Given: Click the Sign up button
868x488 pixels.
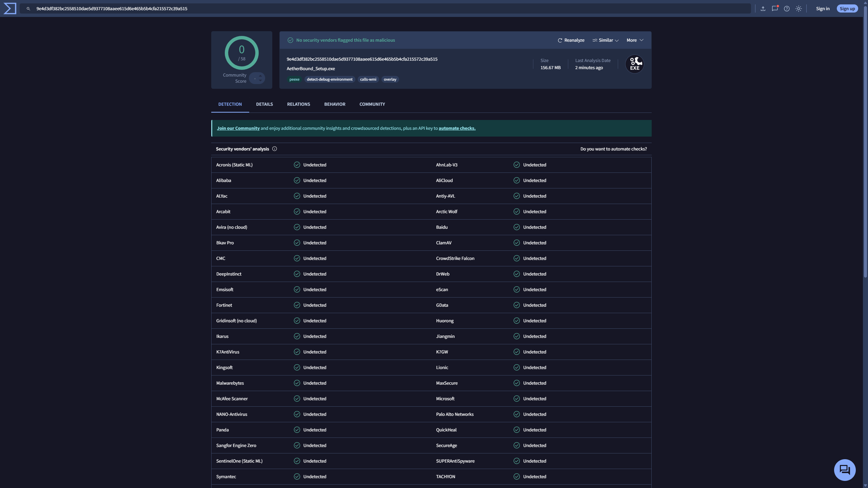Looking at the screenshot, I should (847, 8).
